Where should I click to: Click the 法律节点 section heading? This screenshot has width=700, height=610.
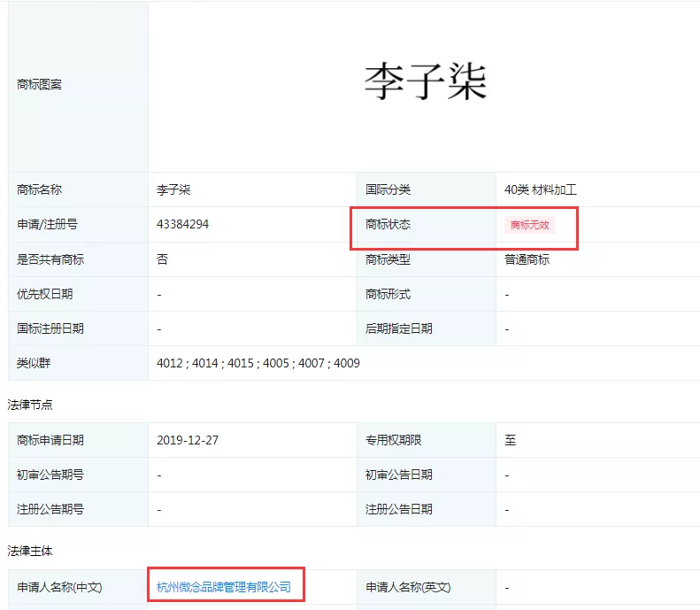pos(30,405)
